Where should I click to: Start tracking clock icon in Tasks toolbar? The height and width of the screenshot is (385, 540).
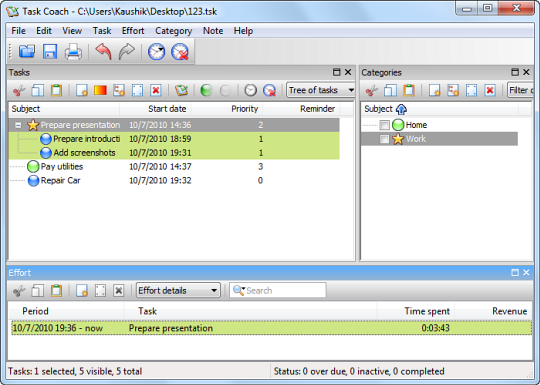click(x=251, y=91)
